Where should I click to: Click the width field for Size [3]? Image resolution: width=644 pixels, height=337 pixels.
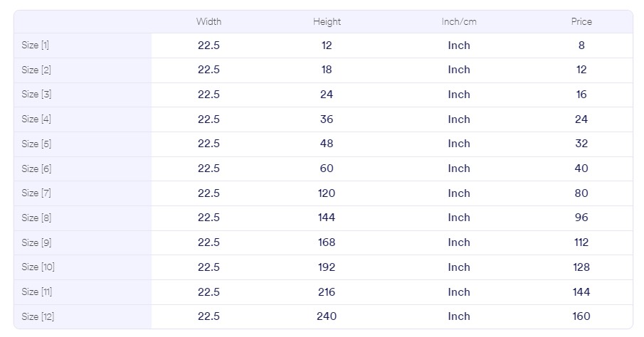(208, 95)
